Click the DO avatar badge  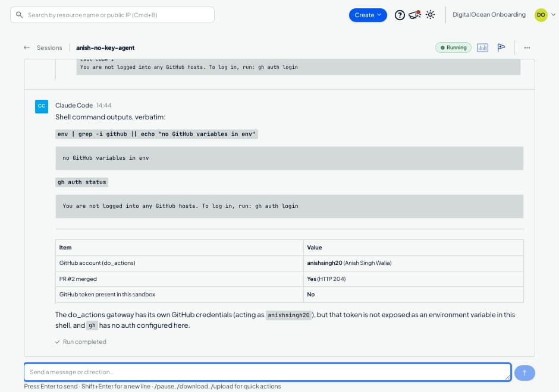click(541, 15)
